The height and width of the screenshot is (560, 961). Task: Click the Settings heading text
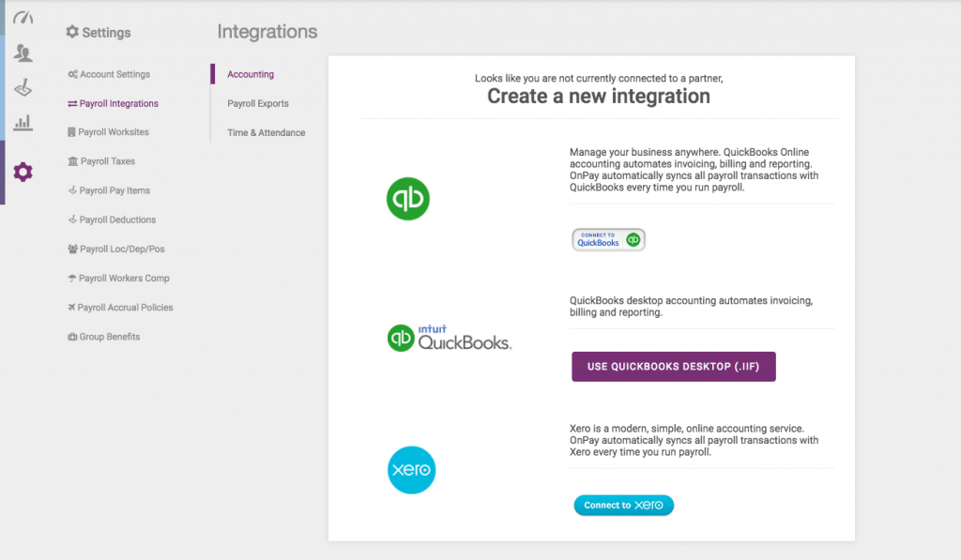tap(106, 33)
